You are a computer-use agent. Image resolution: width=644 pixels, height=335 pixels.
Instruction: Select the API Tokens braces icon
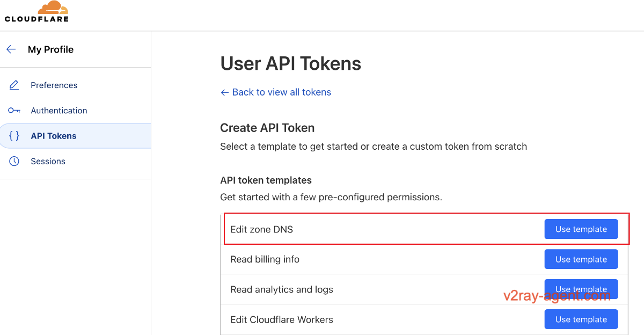pyautogui.click(x=14, y=136)
